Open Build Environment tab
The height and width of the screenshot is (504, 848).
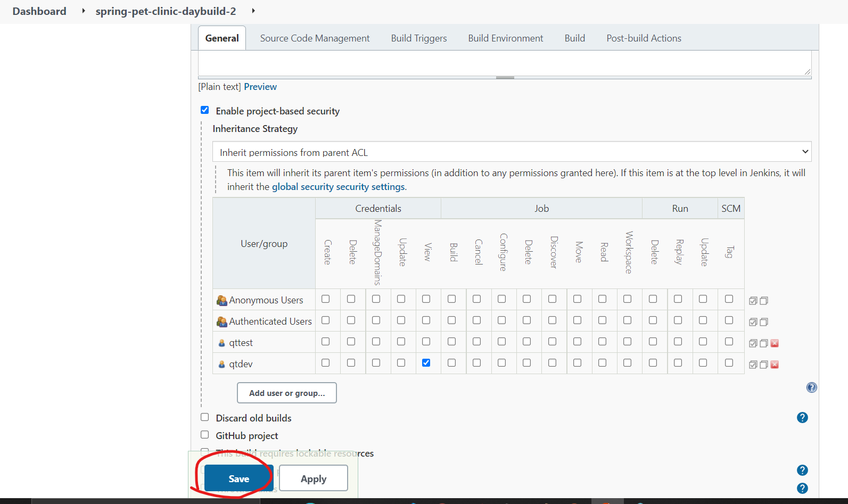(x=506, y=38)
